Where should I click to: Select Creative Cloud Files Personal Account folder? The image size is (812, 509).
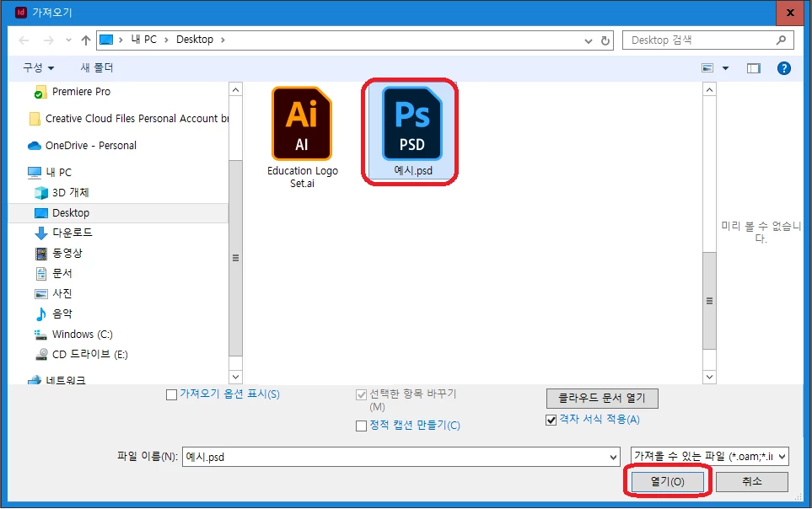click(129, 119)
